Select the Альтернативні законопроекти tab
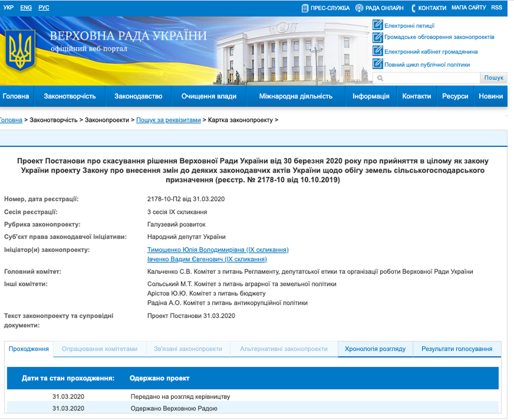The width and height of the screenshot is (514, 420). [x=284, y=349]
